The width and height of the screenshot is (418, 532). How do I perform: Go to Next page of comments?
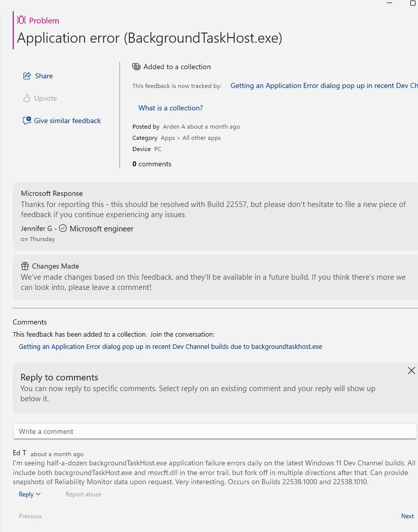(x=407, y=516)
